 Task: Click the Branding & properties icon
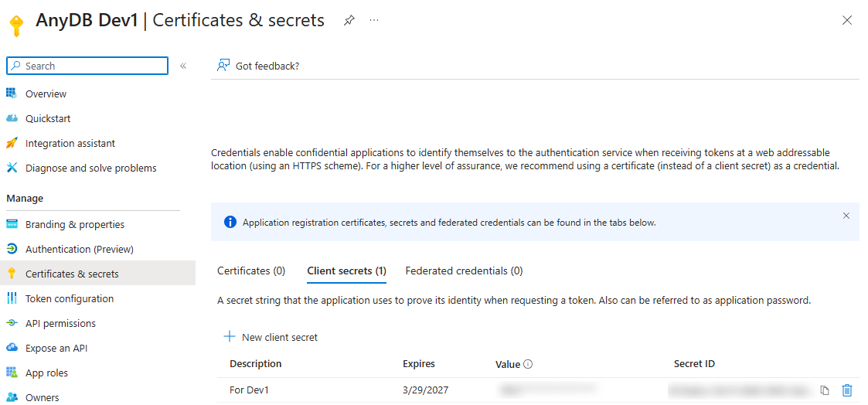tap(12, 224)
